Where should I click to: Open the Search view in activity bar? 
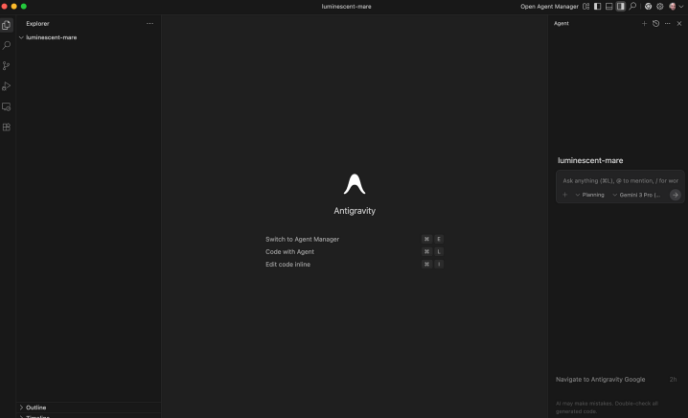(x=7, y=45)
